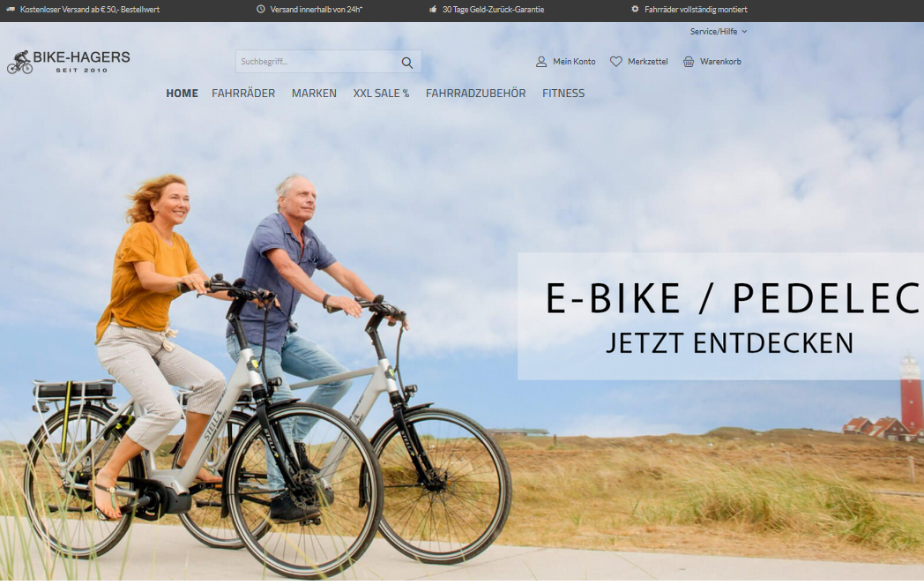This screenshot has width=924, height=585.
Task: Click the Merkzettel heart icon
Action: click(615, 62)
